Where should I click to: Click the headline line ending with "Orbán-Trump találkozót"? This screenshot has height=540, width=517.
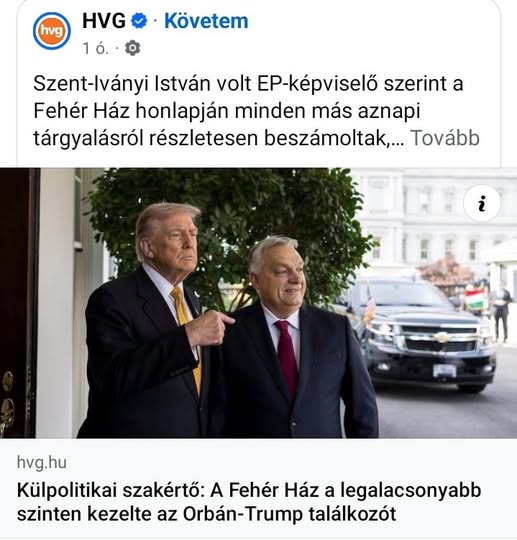coord(206,514)
